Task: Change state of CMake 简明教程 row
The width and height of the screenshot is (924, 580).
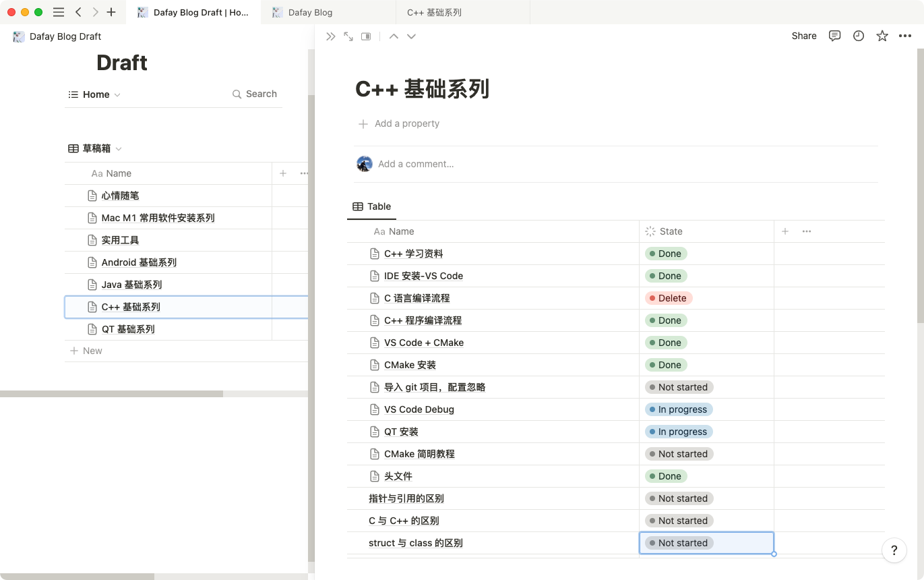Action: (679, 454)
